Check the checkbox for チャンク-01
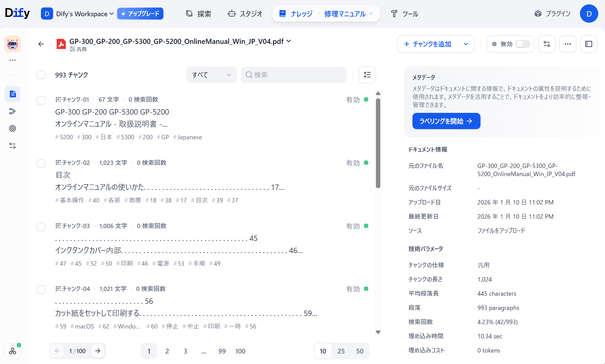 pos(41,100)
